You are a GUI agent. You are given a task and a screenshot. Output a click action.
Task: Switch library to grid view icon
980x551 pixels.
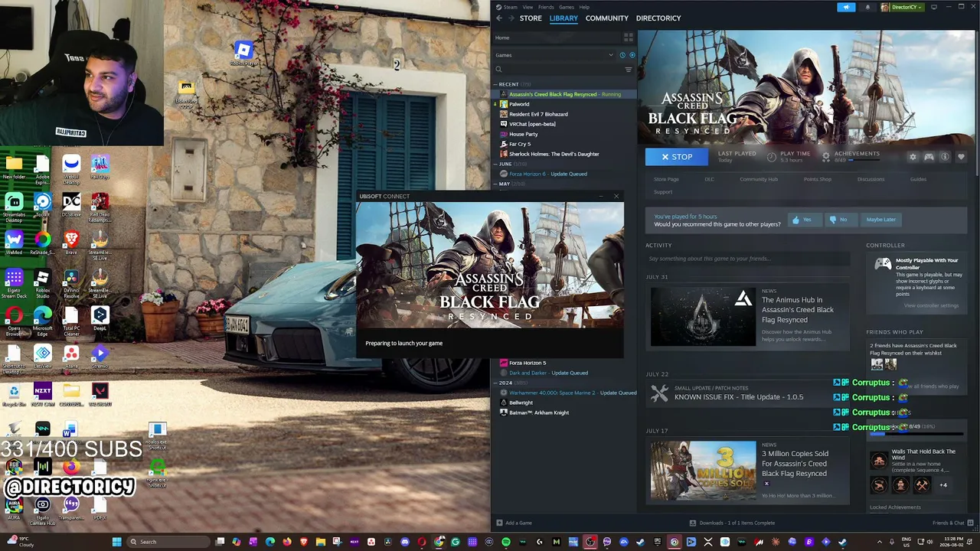point(629,37)
